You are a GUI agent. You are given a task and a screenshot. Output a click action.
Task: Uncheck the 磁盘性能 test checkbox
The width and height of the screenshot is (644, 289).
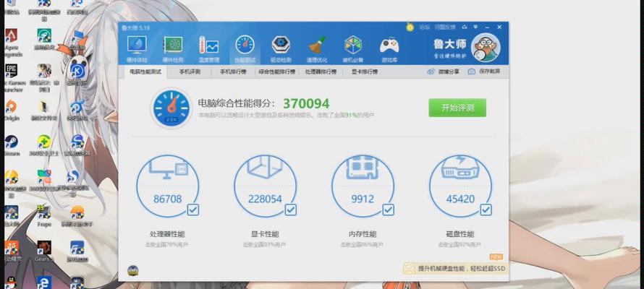point(486,210)
